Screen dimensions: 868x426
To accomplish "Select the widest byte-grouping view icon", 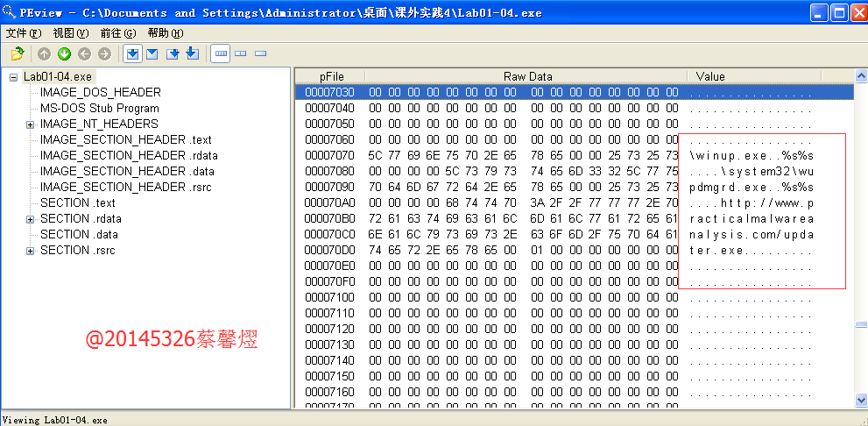I will click(221, 54).
